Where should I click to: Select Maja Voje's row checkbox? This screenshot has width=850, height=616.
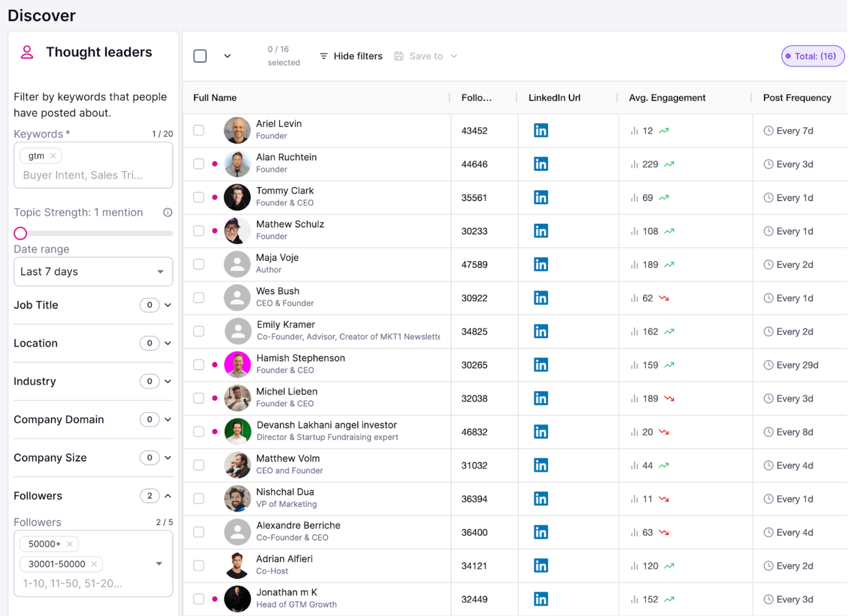198,264
